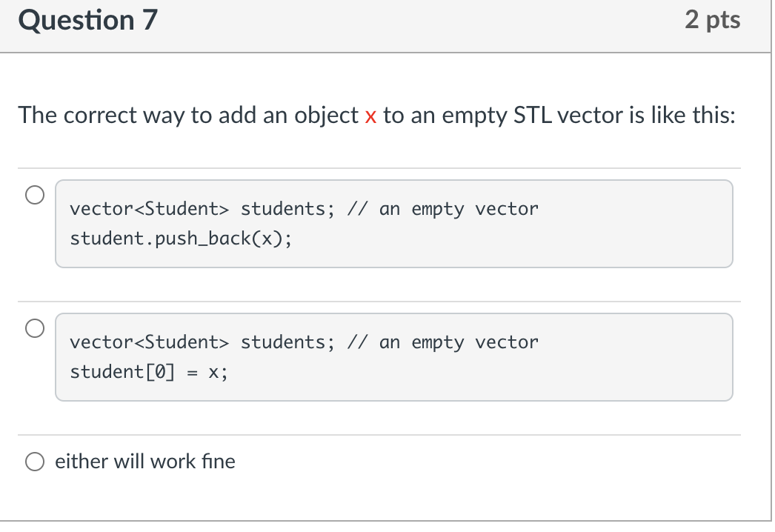Click the "2 pts" points label
775x532 pixels.
pos(712,21)
